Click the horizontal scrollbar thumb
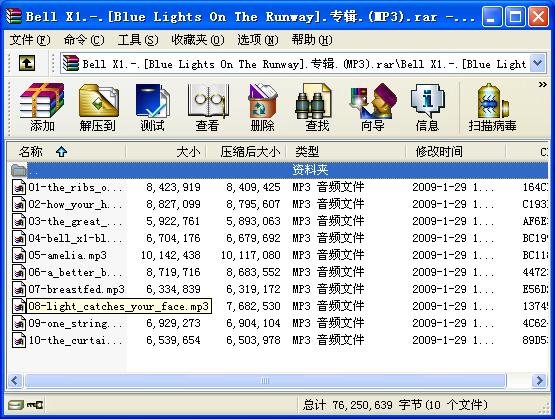 point(265,381)
